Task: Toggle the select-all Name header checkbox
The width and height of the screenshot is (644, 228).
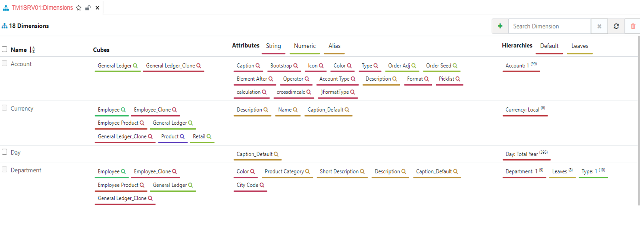Action: click(5, 49)
